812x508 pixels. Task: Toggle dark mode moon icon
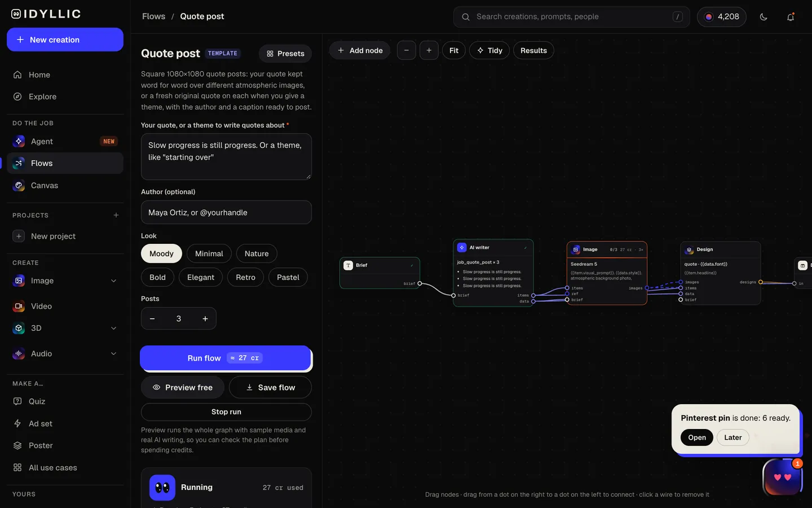click(x=764, y=17)
